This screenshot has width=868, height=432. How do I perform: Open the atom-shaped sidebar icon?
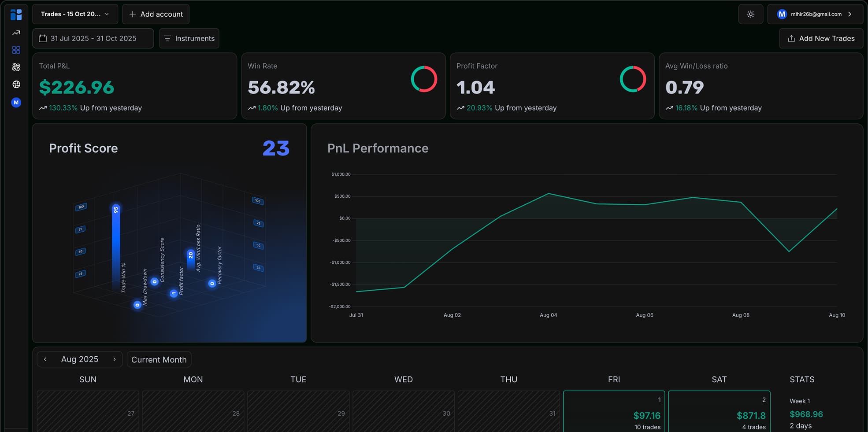point(16,67)
